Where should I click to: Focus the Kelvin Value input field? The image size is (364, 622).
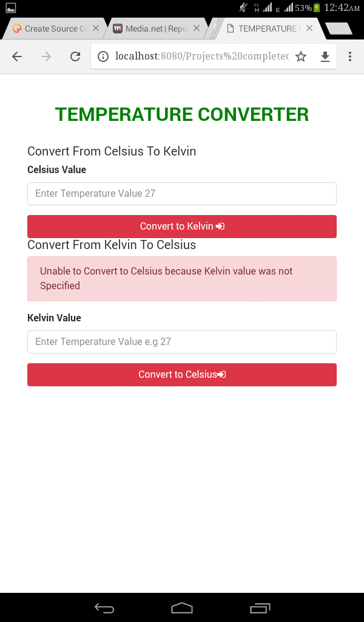click(182, 341)
